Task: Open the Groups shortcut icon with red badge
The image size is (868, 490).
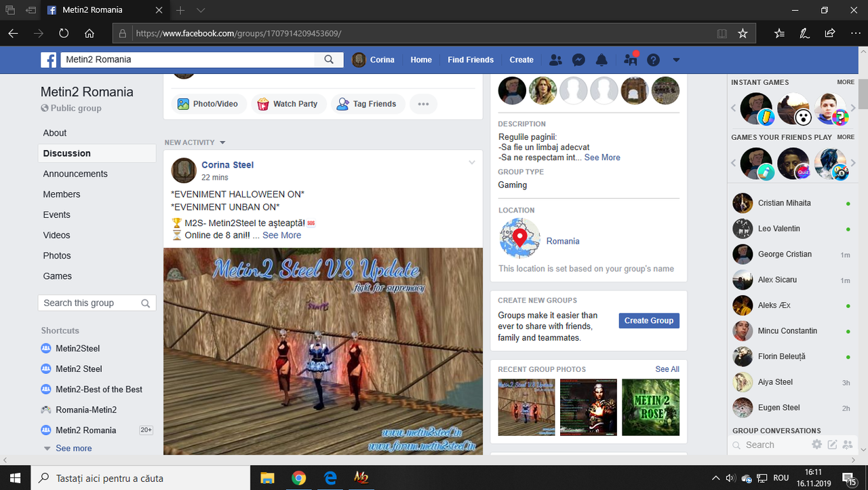Action: click(x=631, y=60)
